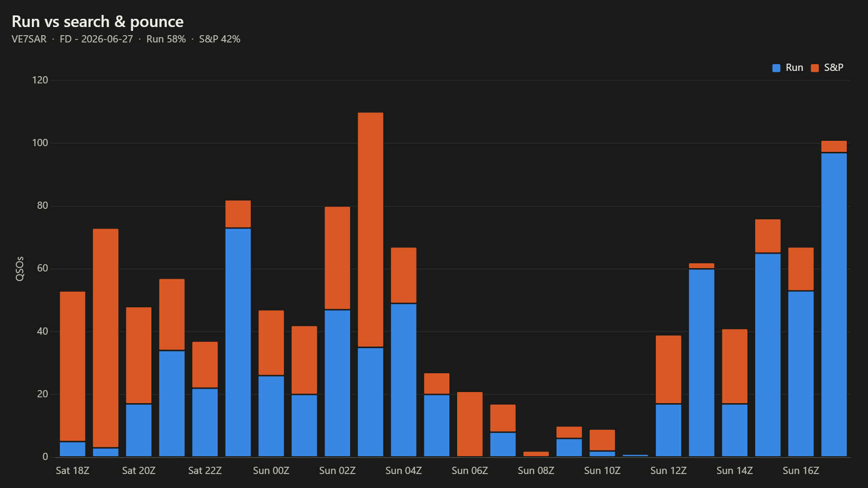The height and width of the screenshot is (488, 868).
Task: Click the blue Run legend swatch
Action: pos(776,68)
